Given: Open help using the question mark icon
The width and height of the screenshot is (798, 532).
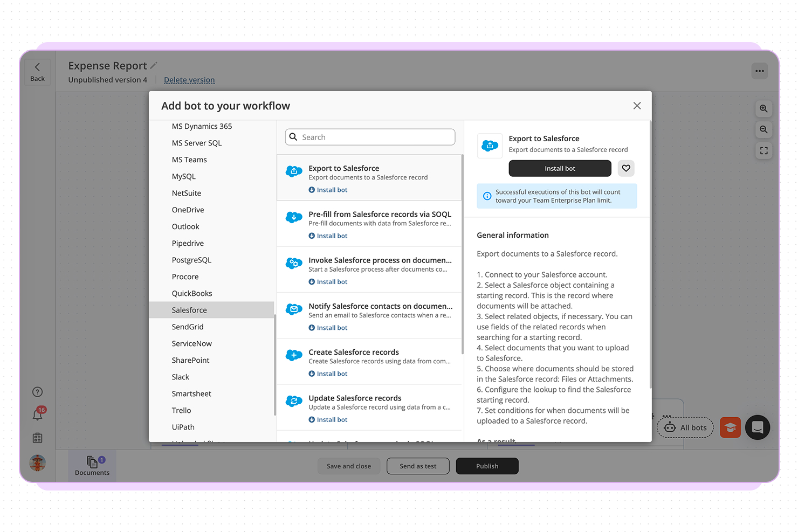Looking at the screenshot, I should tap(37, 391).
